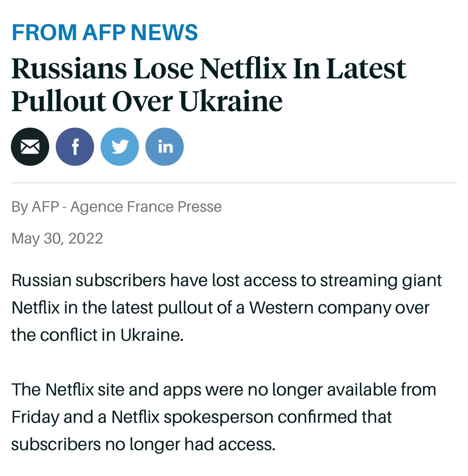This screenshot has height=476, width=468.
Task: Click the word 'Pullout' in the headline
Action: (59, 101)
